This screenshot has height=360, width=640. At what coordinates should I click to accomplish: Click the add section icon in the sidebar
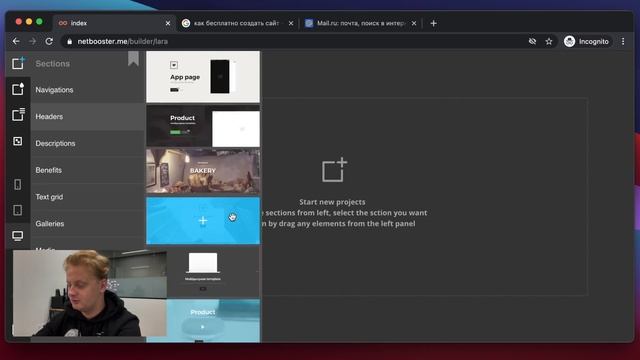(x=18, y=63)
